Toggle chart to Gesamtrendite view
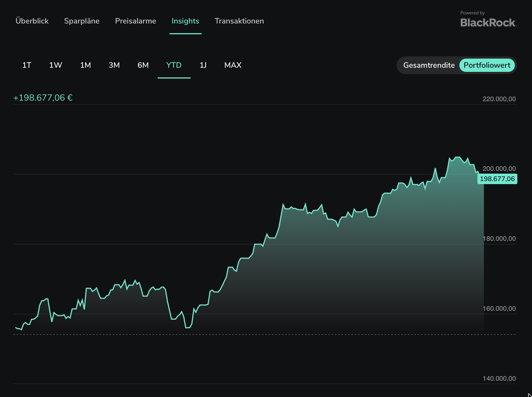 pyautogui.click(x=429, y=65)
